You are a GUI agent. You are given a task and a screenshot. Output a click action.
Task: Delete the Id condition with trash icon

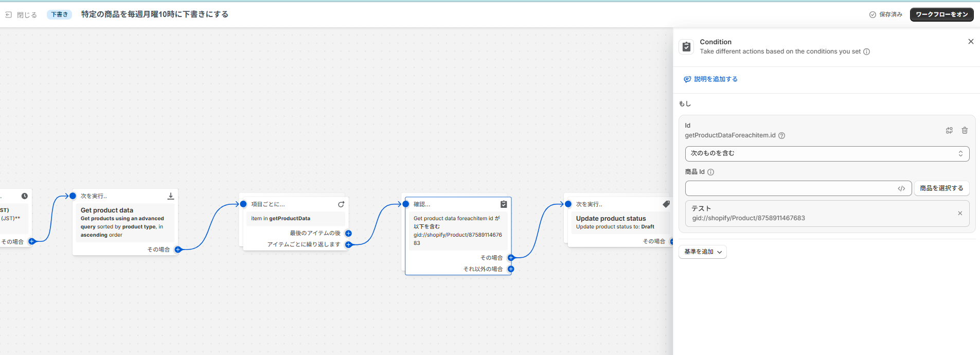pos(965,131)
